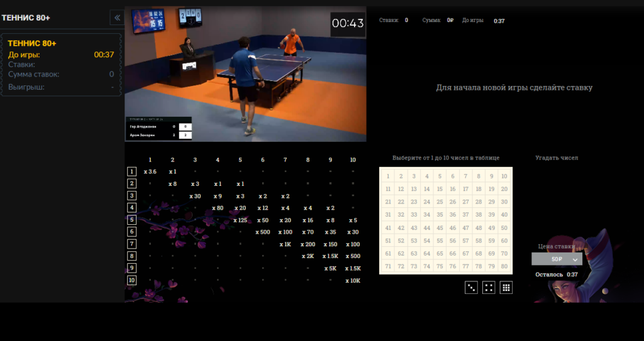
Task: Click the 'Сумма ставок:' row in sidebar
Action: pos(61,74)
